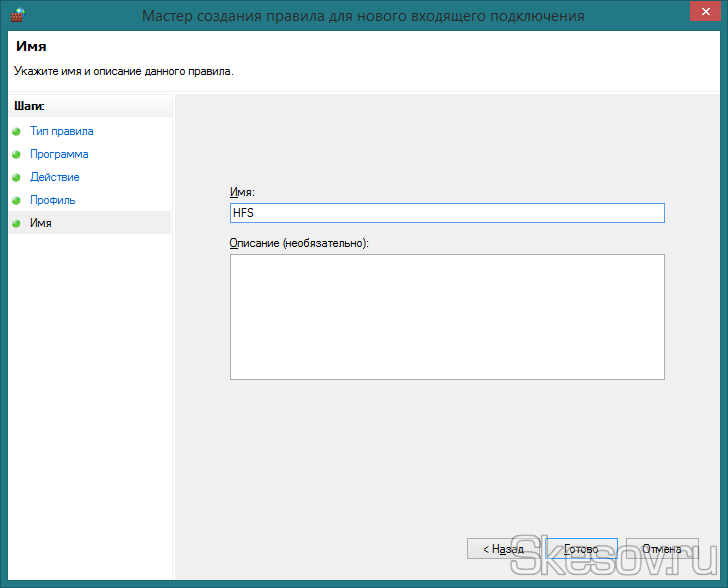Screen dimensions: 728x588
Task: Select the Имя step in the sidebar
Action: (41, 223)
